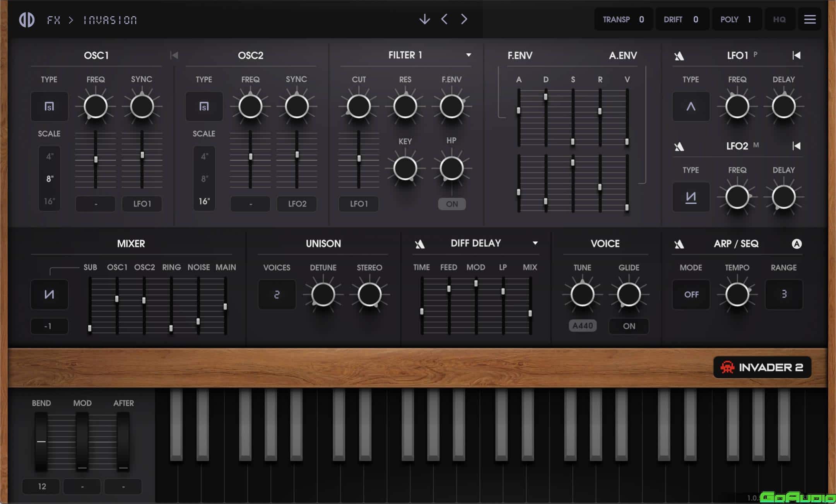The height and width of the screenshot is (504, 836).
Task: Open OSC2 freq modulation source selector
Action: 250,204
